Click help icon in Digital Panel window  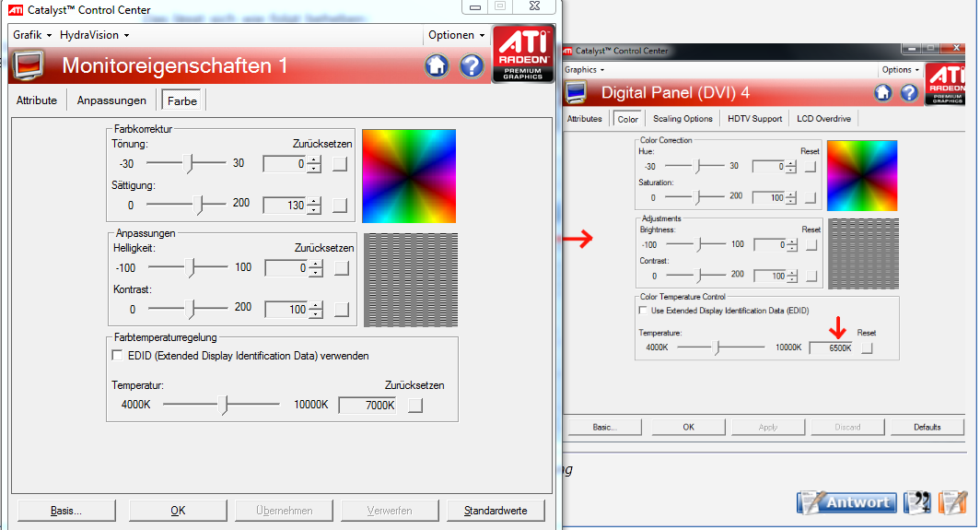909,93
